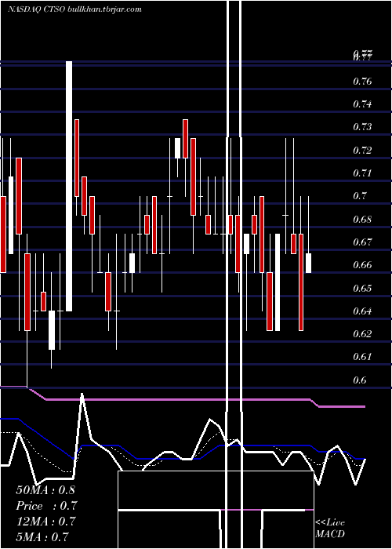Click the 0.62 price axis label
Screen dimensions: 392x549
pyautogui.click(x=362, y=333)
